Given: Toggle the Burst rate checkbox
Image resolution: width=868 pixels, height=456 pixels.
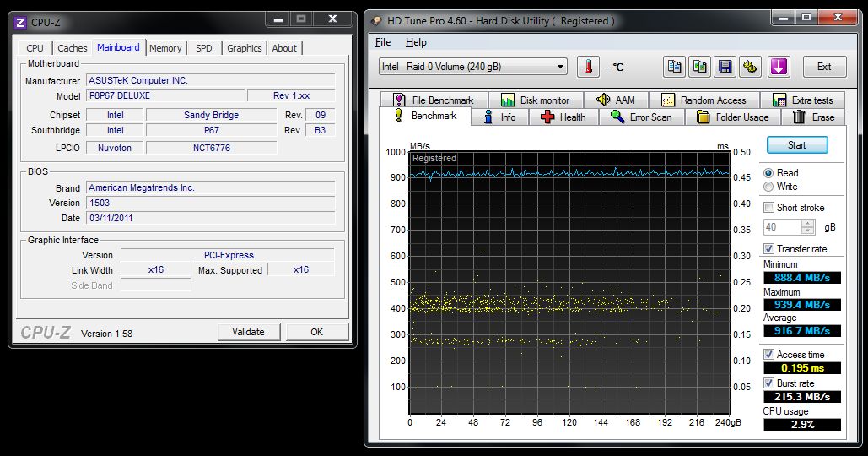Looking at the screenshot, I should point(769,383).
